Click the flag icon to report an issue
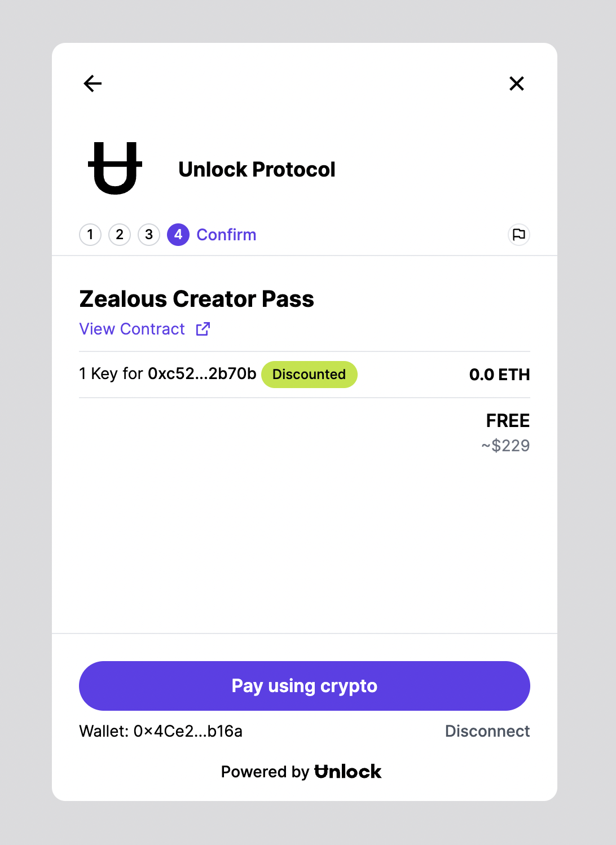This screenshot has height=845, width=616. [518, 234]
